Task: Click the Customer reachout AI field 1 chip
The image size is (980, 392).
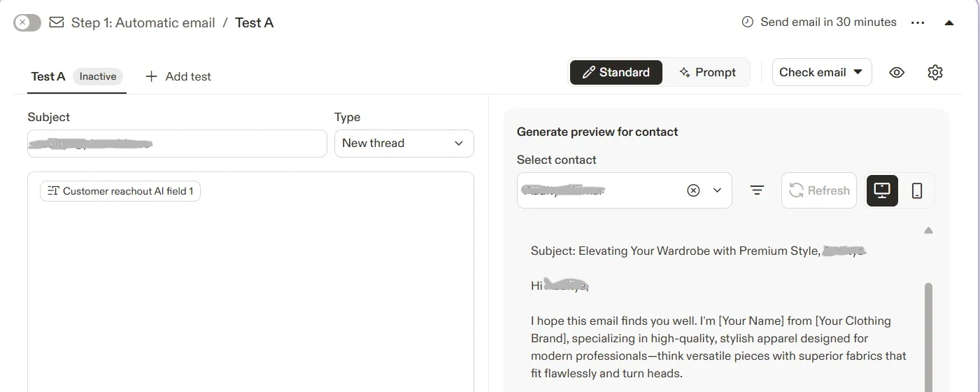Action: tap(120, 191)
